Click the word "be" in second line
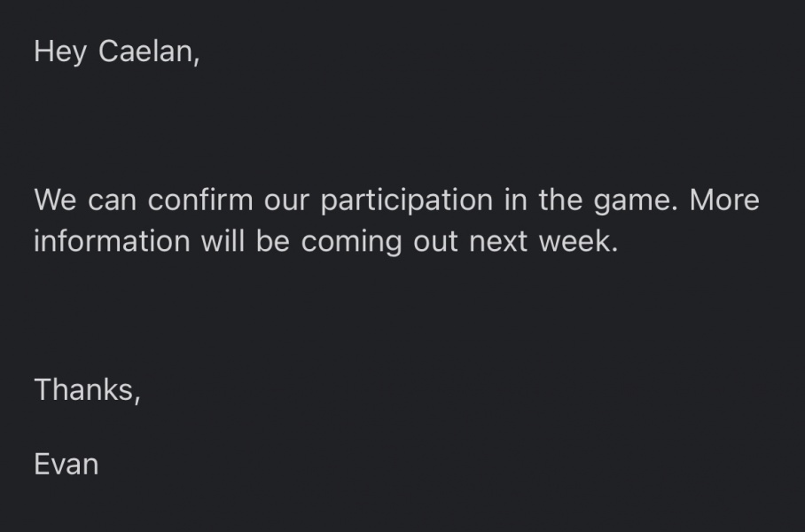 [x=273, y=241]
